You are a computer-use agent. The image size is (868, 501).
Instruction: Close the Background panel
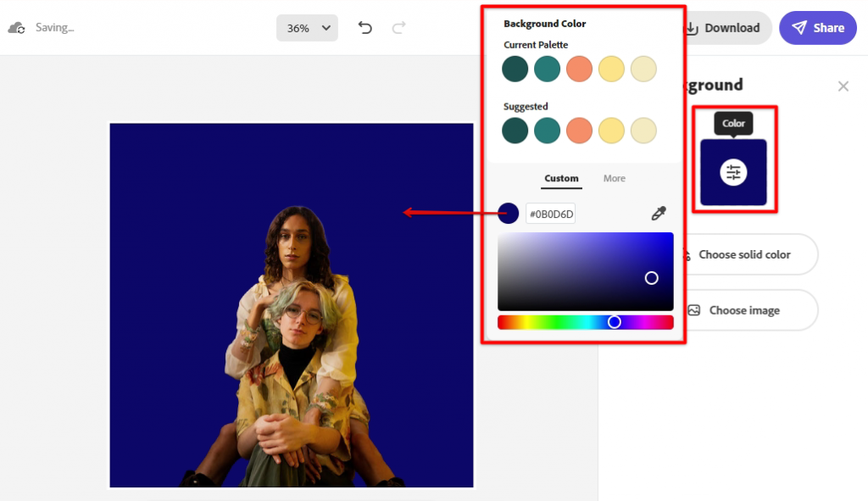pos(843,86)
